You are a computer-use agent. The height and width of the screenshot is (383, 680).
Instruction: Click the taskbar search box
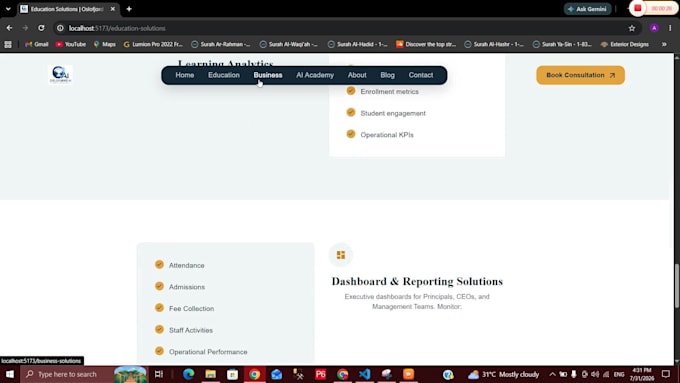click(84, 374)
